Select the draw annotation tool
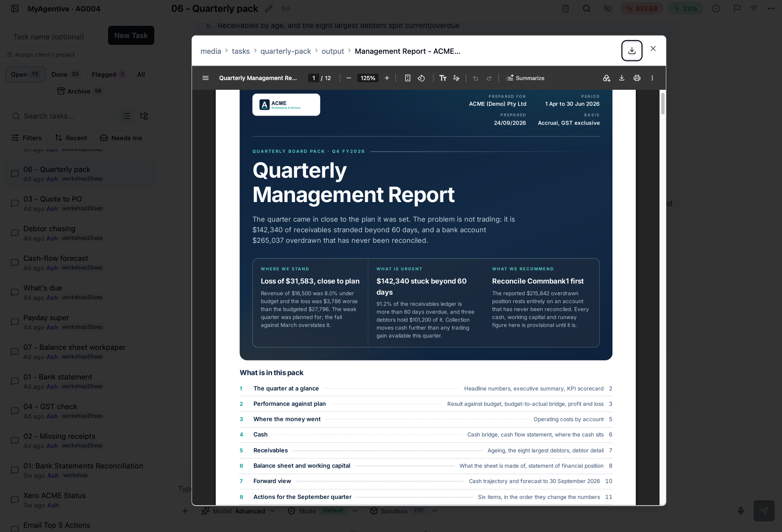782x532 pixels. click(x=456, y=78)
